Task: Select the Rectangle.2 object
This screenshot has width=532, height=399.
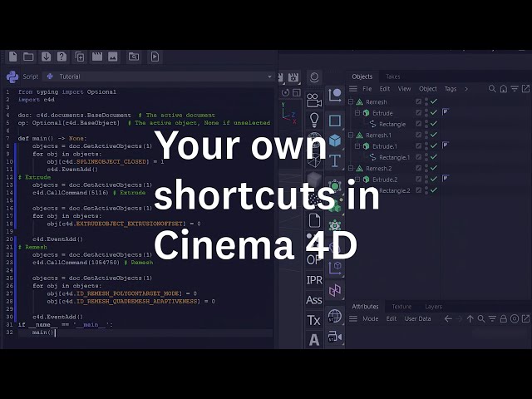Action: point(395,190)
